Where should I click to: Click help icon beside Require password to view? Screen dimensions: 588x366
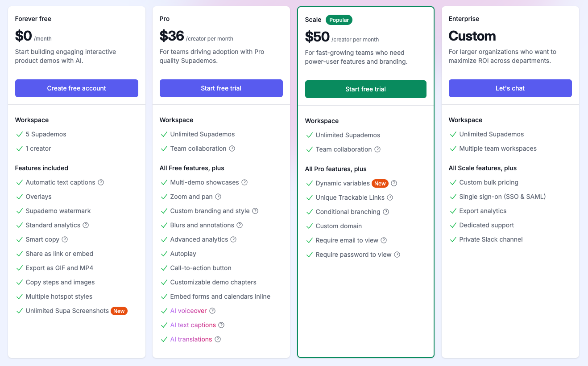click(397, 255)
